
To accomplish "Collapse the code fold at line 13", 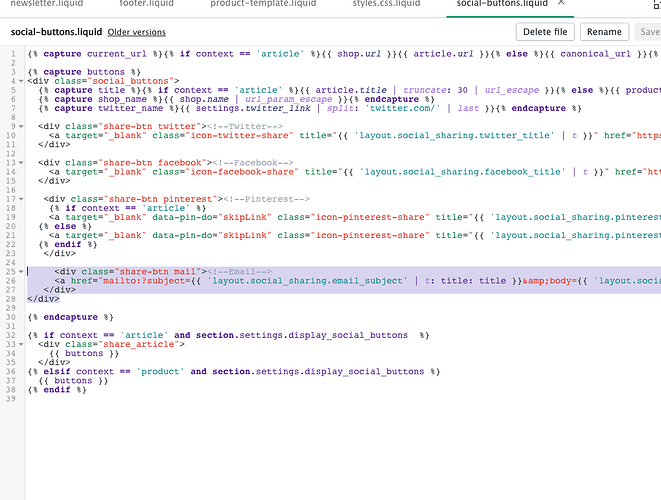I will [x=21, y=163].
